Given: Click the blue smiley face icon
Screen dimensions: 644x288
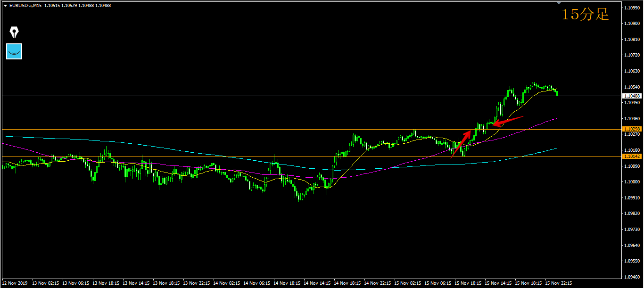Looking at the screenshot, I should click(14, 51).
